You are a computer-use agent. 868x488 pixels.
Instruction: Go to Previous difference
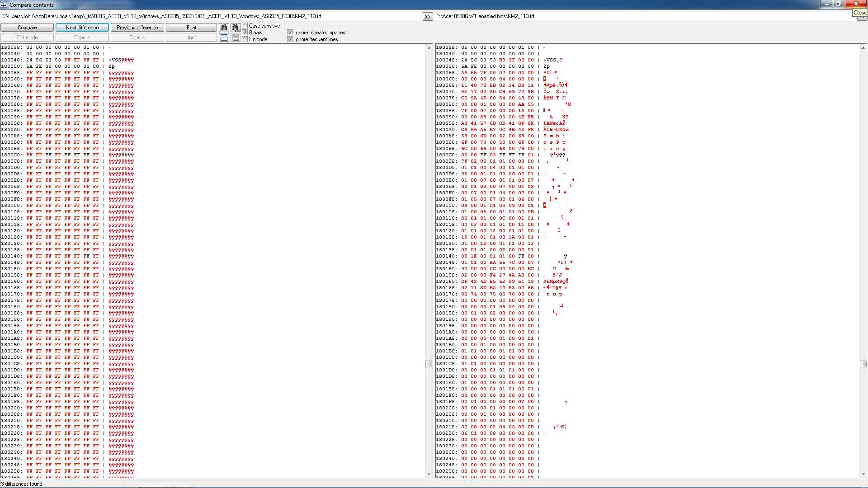137,28
